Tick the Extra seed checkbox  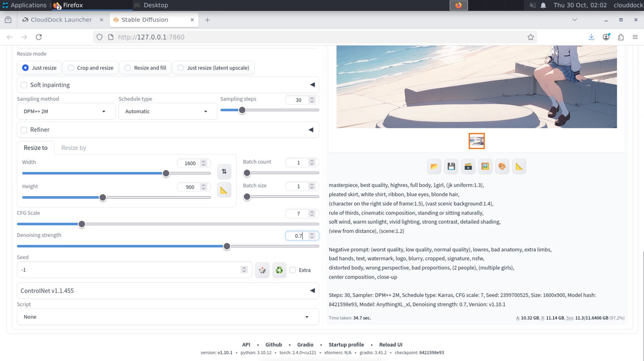pos(293,270)
